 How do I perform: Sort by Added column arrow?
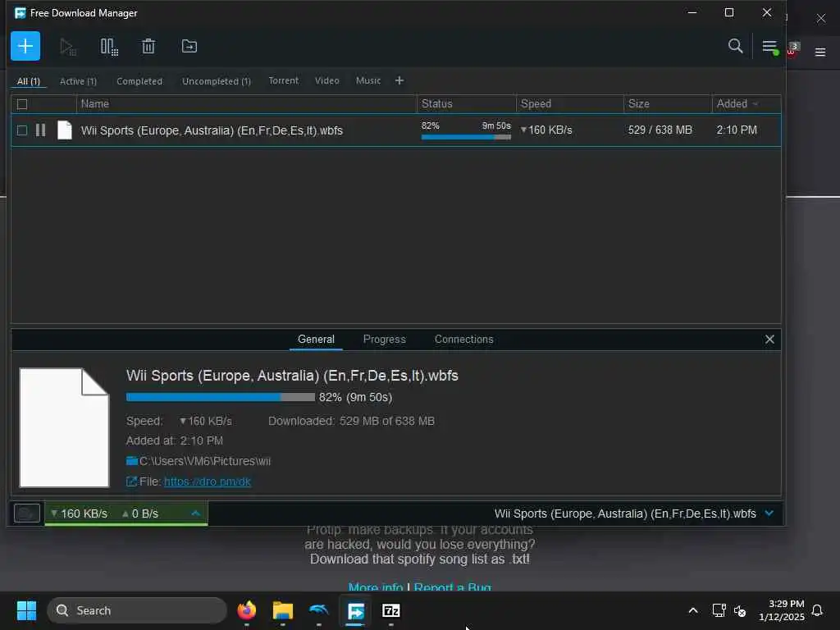(x=756, y=104)
